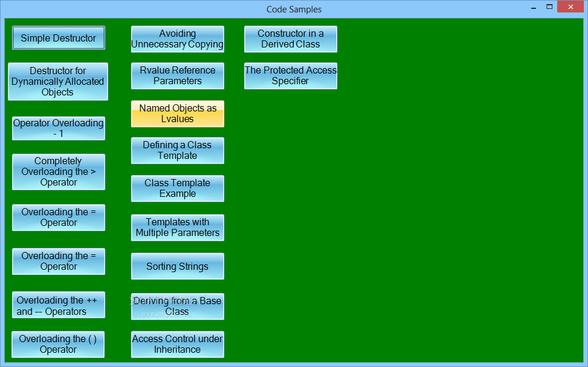Open Defining a Class Template sample

pyautogui.click(x=178, y=151)
